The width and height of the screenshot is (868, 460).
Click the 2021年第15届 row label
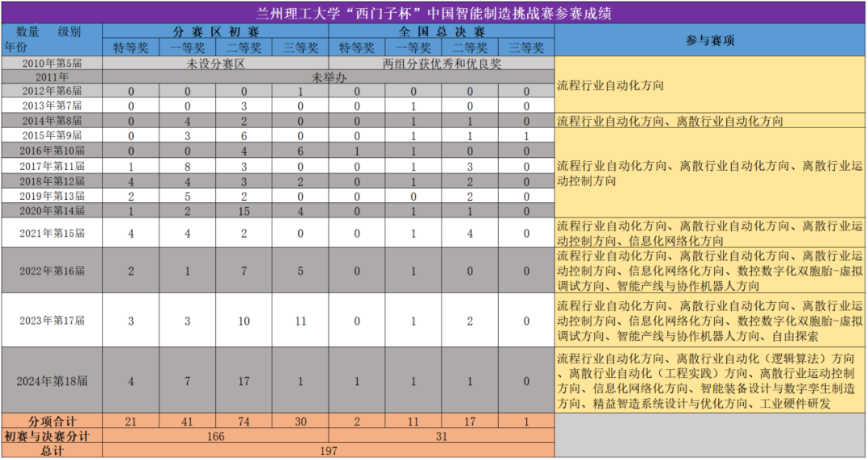tap(52, 232)
